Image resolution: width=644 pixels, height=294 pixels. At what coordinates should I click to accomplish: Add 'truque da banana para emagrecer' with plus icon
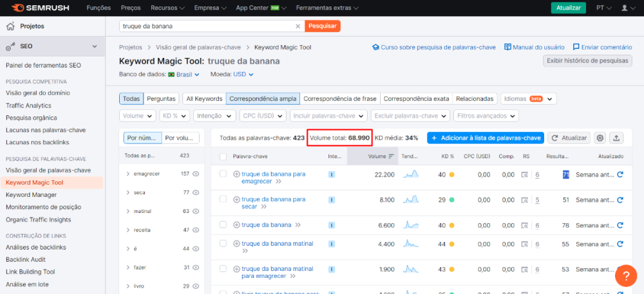[236, 174]
